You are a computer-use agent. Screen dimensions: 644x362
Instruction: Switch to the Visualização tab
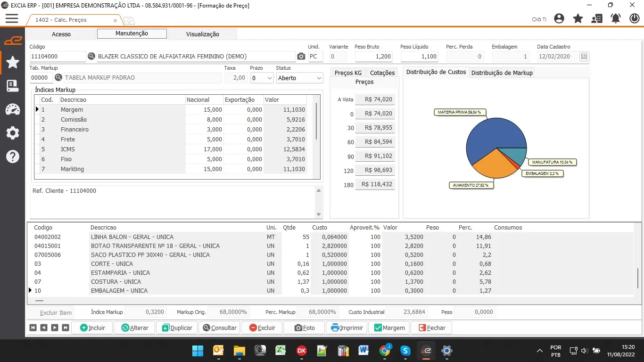(x=203, y=34)
